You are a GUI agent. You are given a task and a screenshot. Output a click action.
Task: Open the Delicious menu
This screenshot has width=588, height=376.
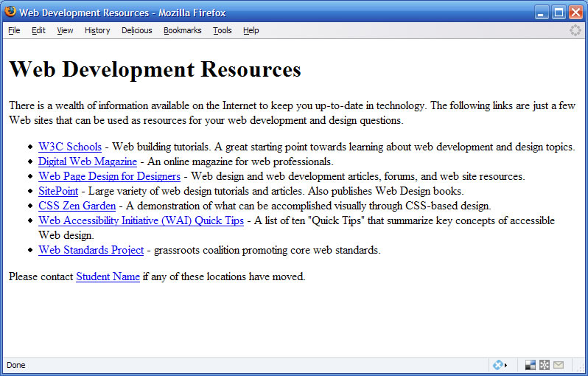coord(137,30)
